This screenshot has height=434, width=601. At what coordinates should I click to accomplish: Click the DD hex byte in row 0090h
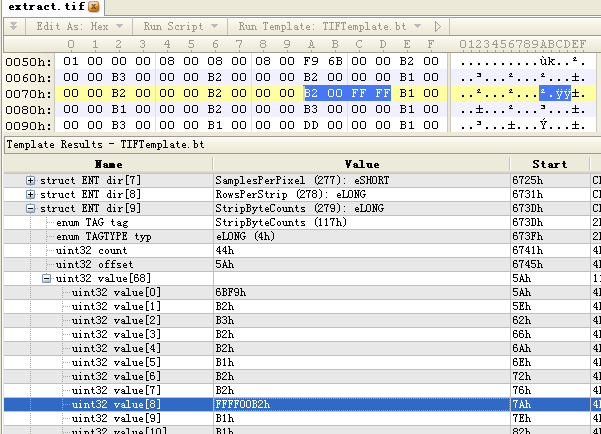click(x=310, y=125)
